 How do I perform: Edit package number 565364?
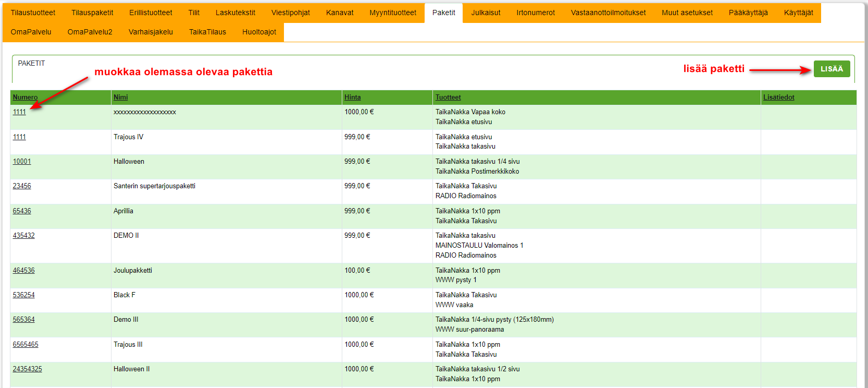pyautogui.click(x=23, y=320)
